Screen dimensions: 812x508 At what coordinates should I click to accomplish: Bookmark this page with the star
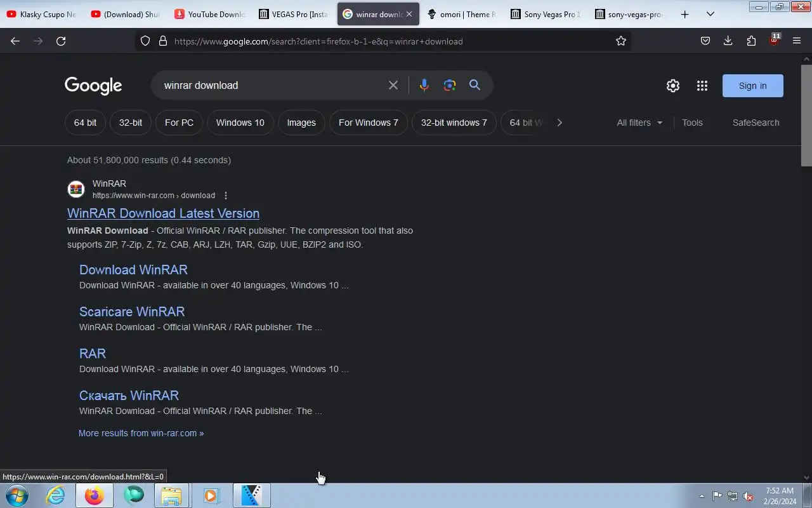click(x=621, y=41)
